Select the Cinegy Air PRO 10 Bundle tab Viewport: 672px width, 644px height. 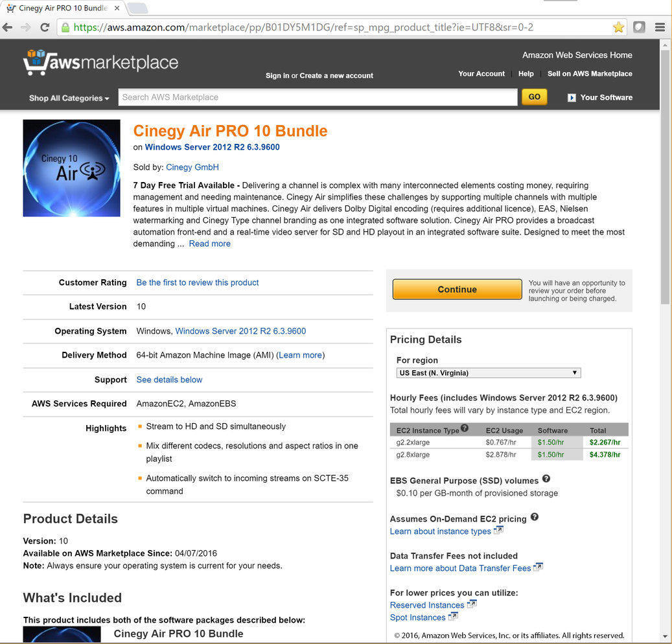coord(63,8)
